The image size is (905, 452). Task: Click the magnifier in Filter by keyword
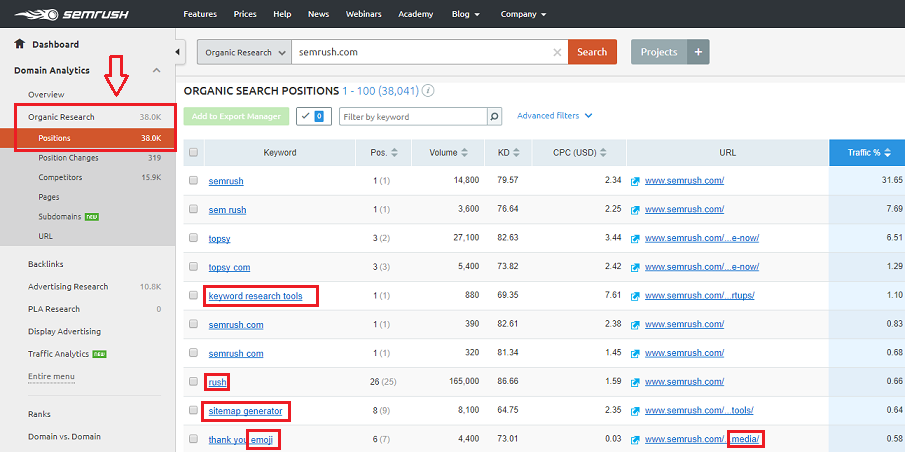click(x=494, y=116)
